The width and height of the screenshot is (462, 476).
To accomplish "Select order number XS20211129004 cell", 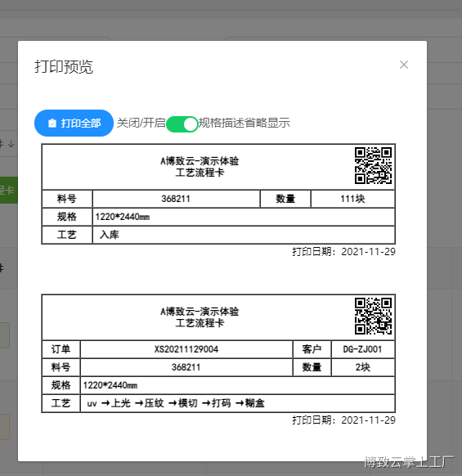I will (x=186, y=349).
